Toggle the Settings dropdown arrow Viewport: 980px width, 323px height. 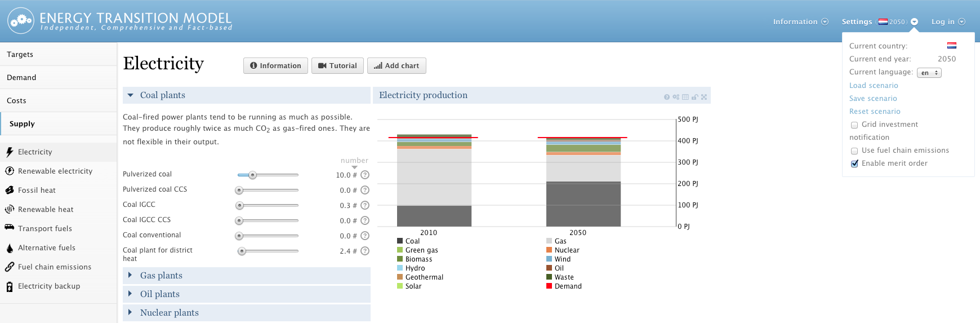(x=914, y=22)
